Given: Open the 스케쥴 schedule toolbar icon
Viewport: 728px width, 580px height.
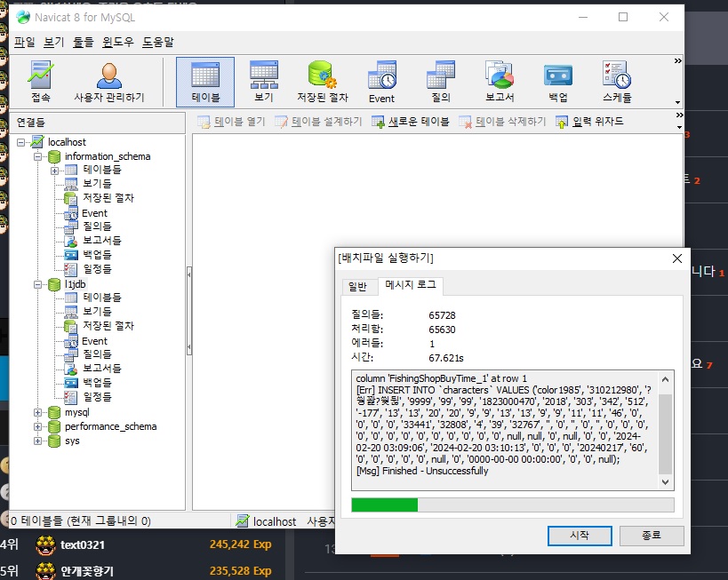Looking at the screenshot, I should click(x=617, y=82).
